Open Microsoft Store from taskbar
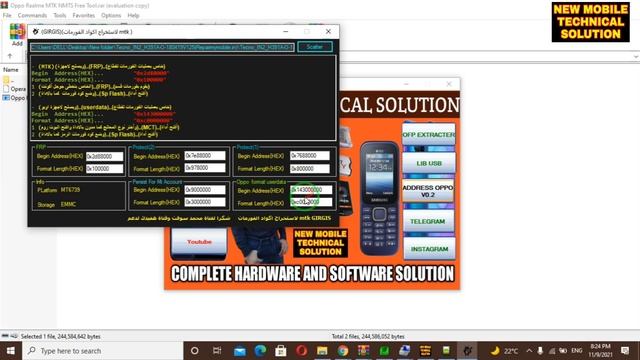The width and height of the screenshot is (640, 360). [281, 351]
